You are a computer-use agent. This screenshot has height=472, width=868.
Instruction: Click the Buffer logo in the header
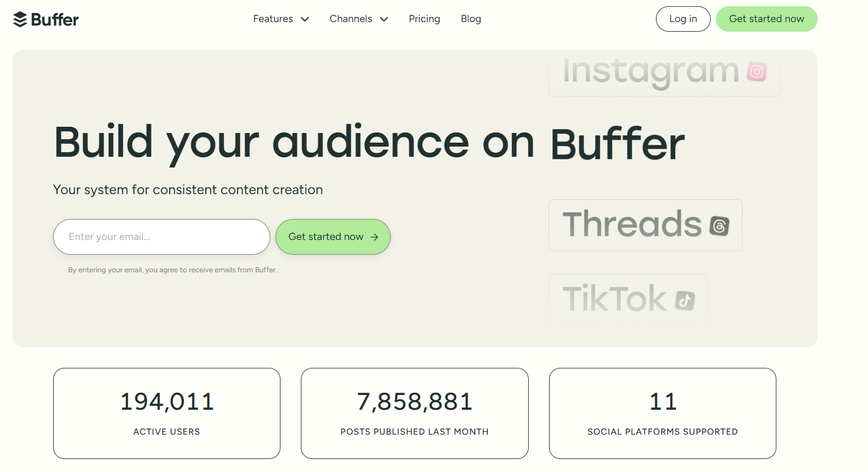point(46,19)
